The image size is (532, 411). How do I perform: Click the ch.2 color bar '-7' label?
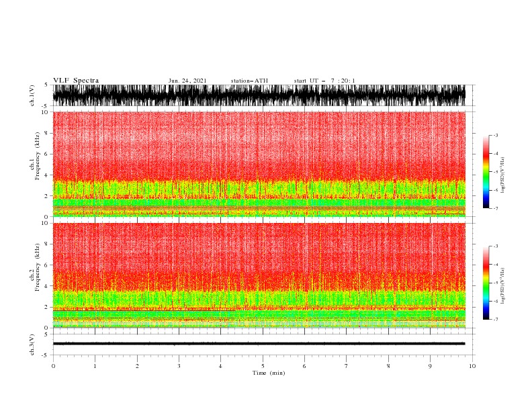click(x=495, y=319)
